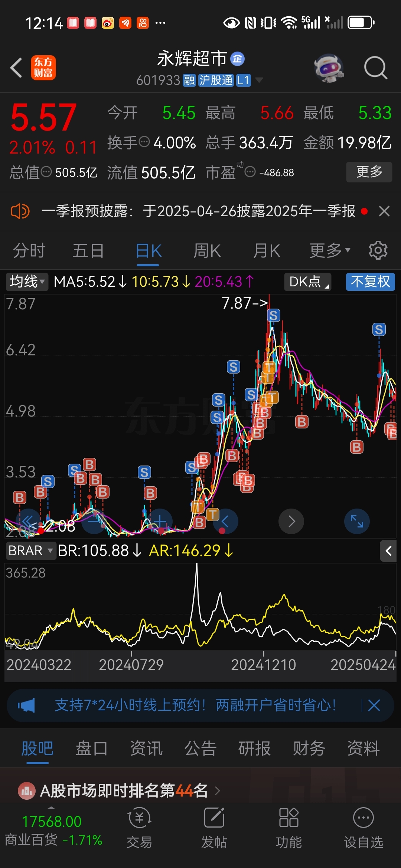Open A股市场即时排名第44名 details
401x868 pixels.
click(x=124, y=791)
